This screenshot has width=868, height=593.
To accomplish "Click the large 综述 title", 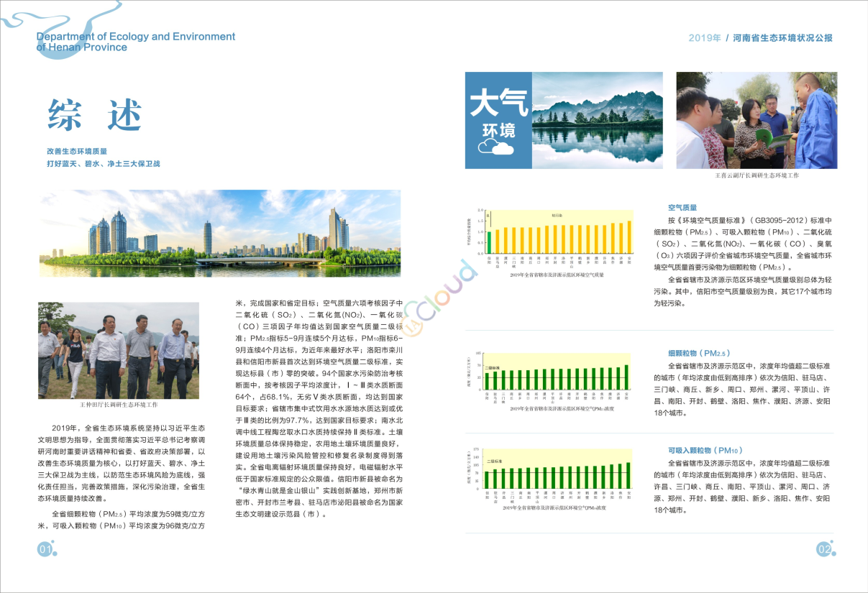I will click(x=94, y=115).
